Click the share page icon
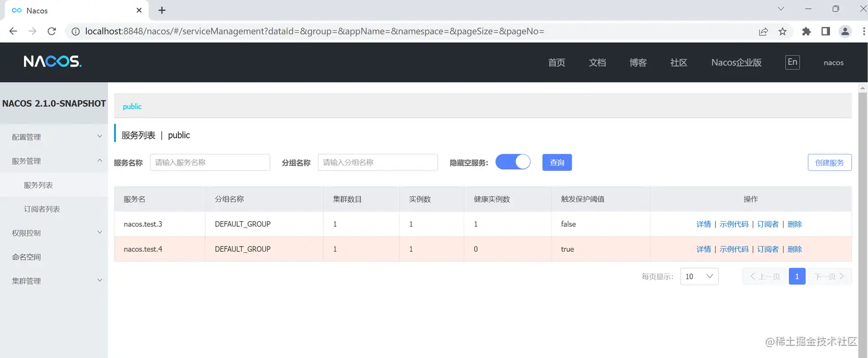The image size is (868, 358). (764, 32)
